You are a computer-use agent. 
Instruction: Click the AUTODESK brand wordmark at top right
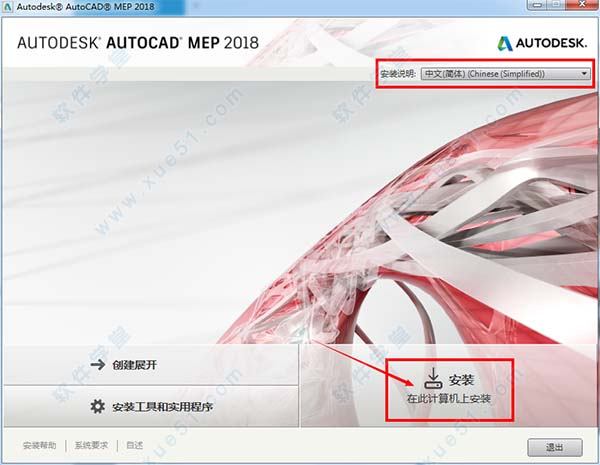tap(551, 43)
